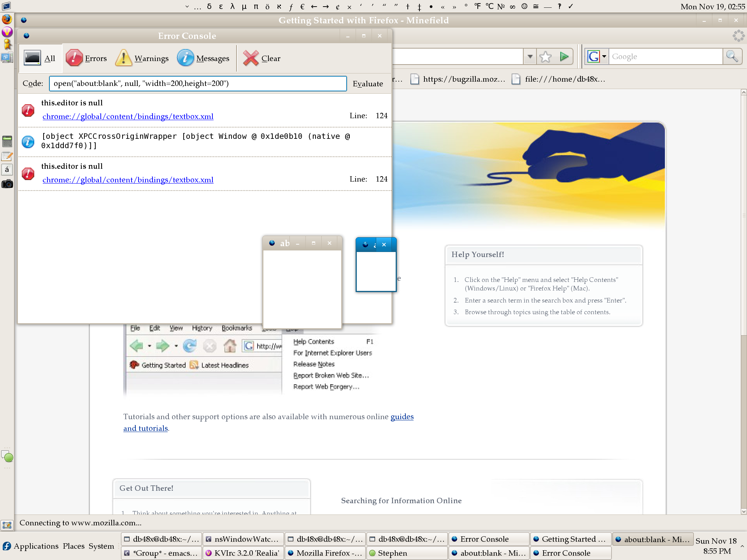Clear the Error Console list
This screenshot has height=560, width=747.
[x=261, y=58]
